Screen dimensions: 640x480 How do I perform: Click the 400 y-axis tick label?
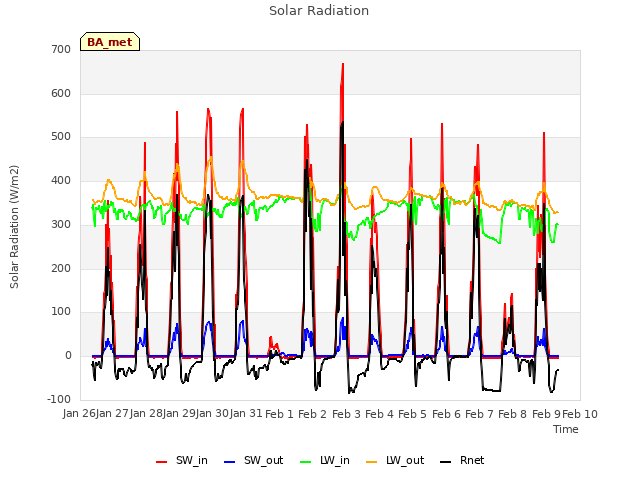pos(61,180)
